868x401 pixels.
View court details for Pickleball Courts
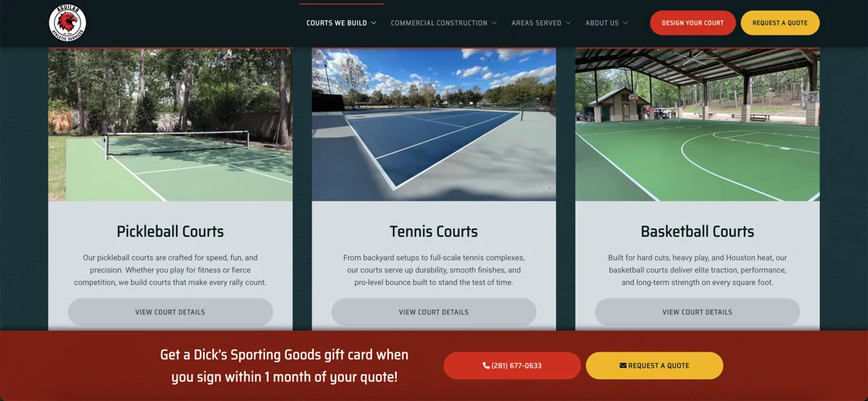point(170,312)
